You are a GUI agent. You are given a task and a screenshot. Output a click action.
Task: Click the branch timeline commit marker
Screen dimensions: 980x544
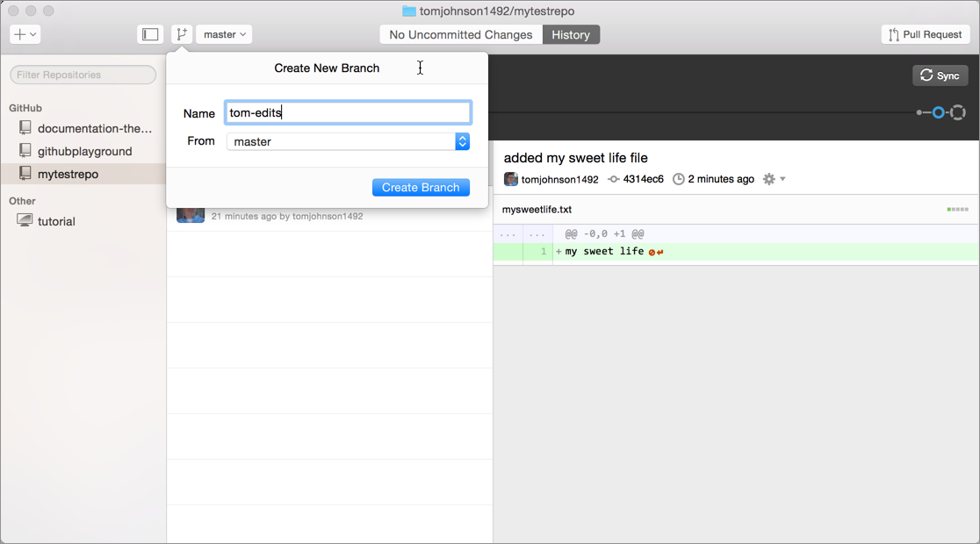[938, 112]
